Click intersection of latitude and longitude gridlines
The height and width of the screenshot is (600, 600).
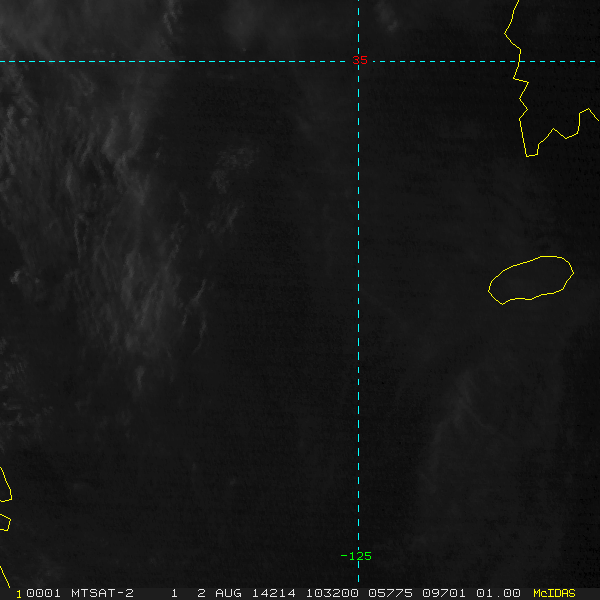point(358,61)
